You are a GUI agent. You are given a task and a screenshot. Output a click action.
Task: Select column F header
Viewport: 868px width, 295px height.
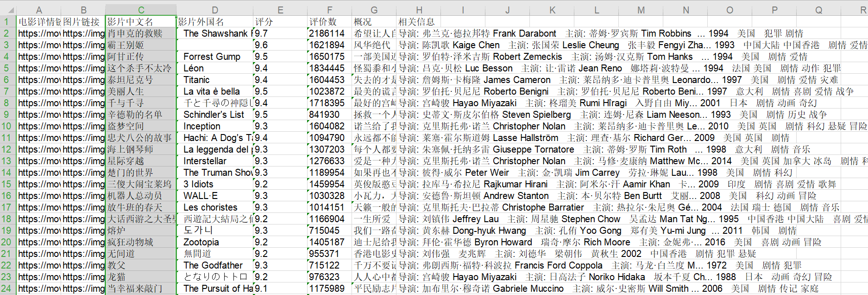coord(329,10)
